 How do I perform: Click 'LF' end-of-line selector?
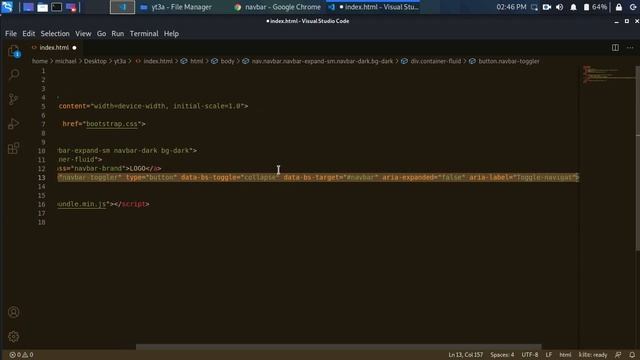point(549,355)
